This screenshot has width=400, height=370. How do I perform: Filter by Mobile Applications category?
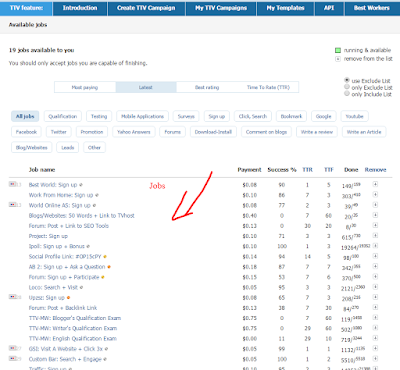pos(142,116)
